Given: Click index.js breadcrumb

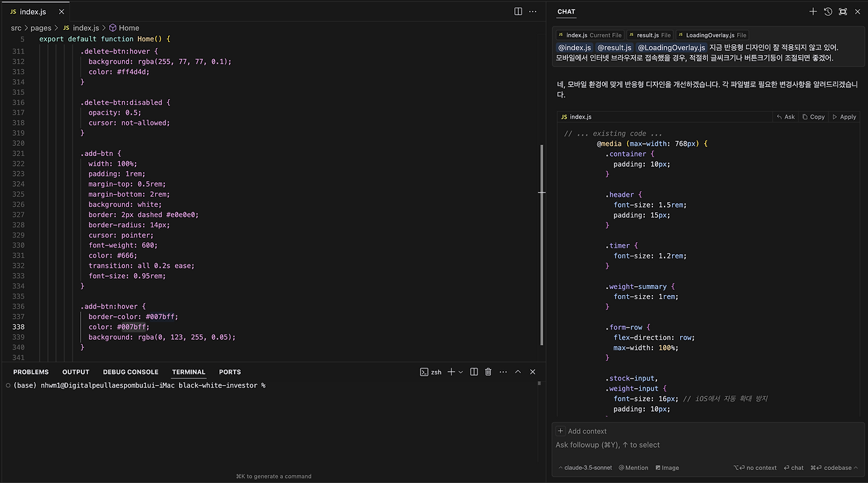Looking at the screenshot, I should [x=81, y=28].
